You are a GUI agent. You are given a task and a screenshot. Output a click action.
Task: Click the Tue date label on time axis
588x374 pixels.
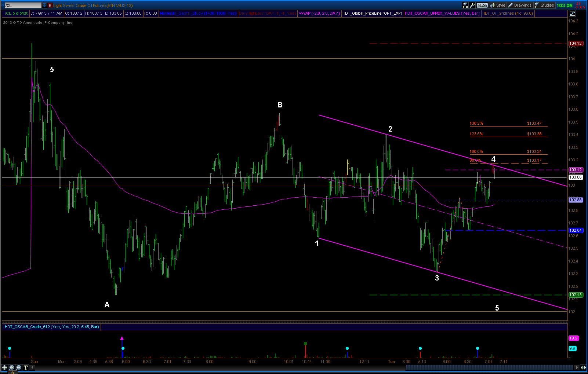pos(391,362)
